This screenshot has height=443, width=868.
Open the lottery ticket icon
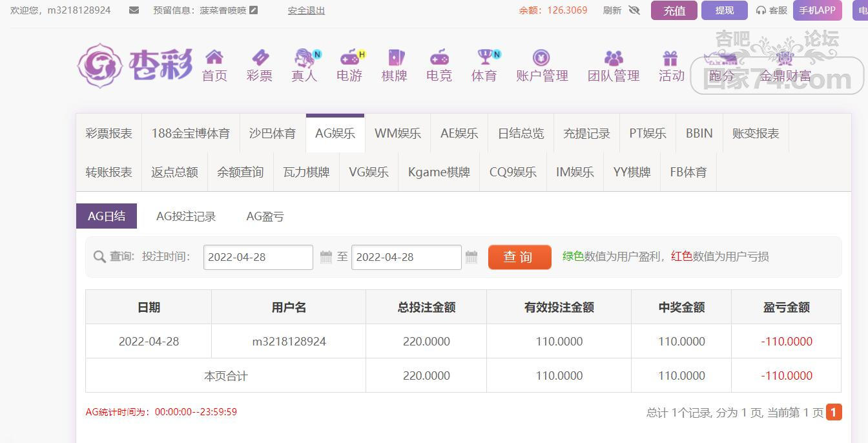point(260,57)
